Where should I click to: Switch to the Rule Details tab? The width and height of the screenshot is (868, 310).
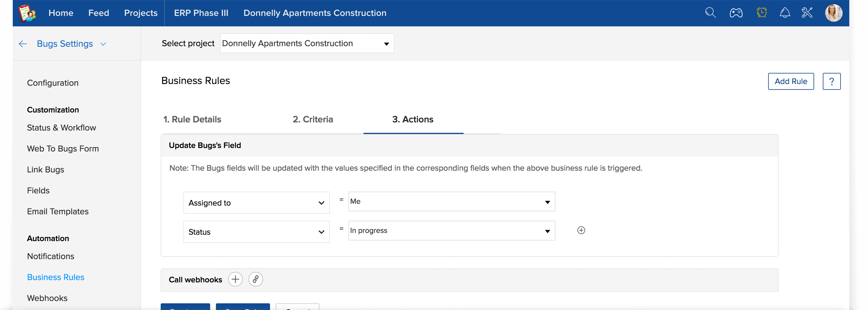click(x=192, y=119)
